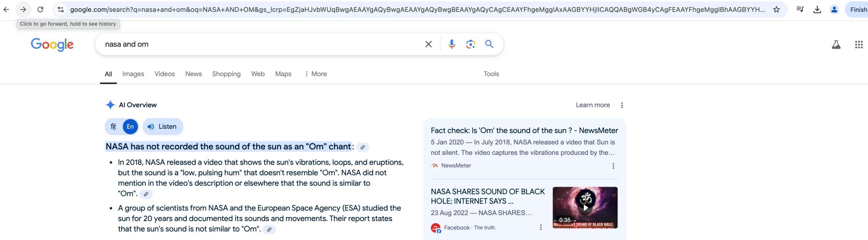The height and width of the screenshot is (240, 868).
Task: Switch to the Images tab
Action: (x=133, y=74)
